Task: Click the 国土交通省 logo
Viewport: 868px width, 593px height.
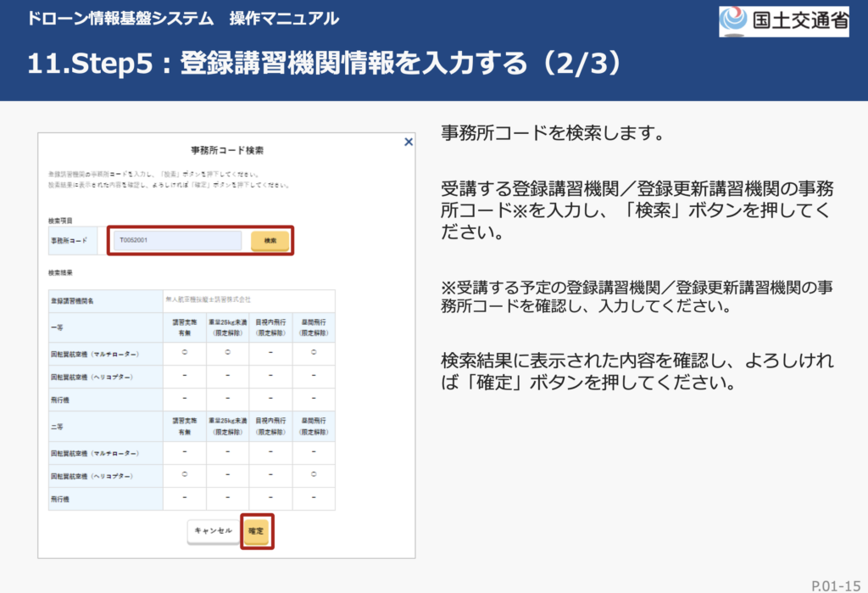Action: pos(783,20)
